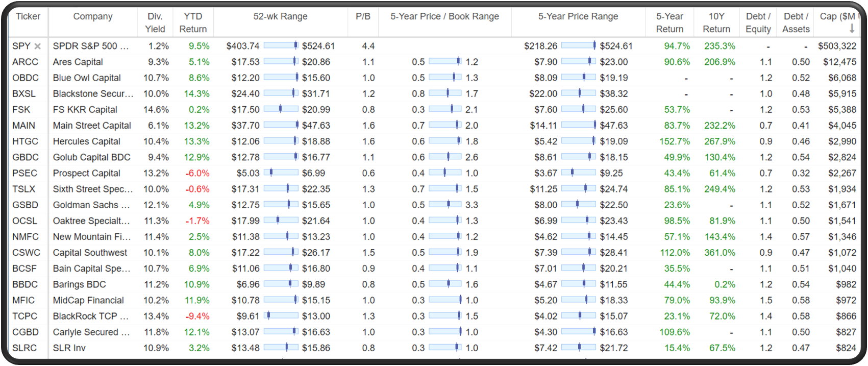Viewport: 868px width, 366px height.
Task: Click the PSEC 5-year price range bar
Action: pos(579,172)
